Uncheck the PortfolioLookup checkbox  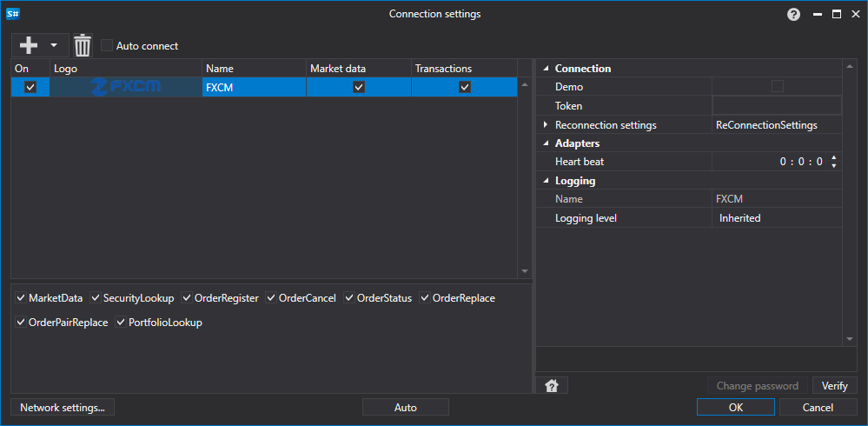[x=121, y=323]
